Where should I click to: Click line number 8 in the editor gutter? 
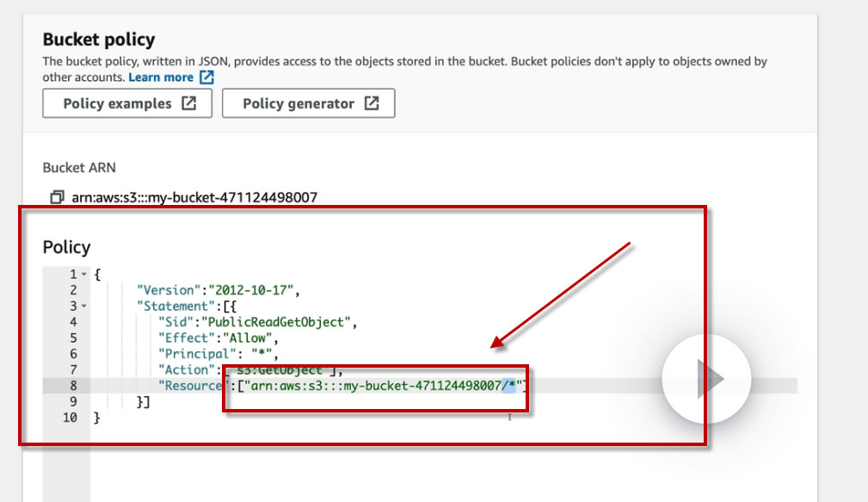73,385
